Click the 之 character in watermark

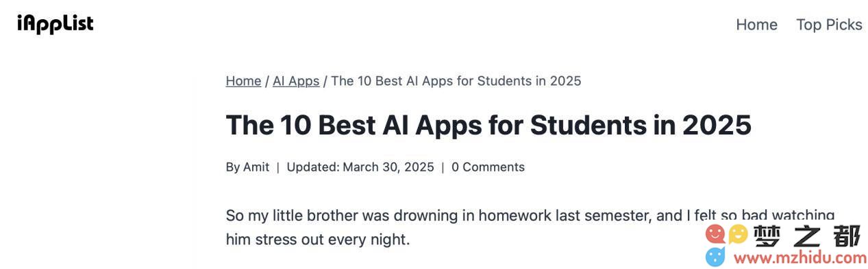[x=808, y=235]
